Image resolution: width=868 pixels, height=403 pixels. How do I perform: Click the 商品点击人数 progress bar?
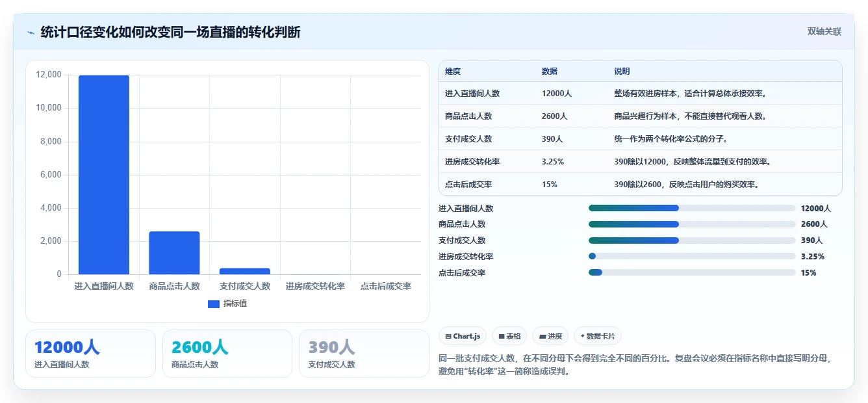tap(692, 224)
